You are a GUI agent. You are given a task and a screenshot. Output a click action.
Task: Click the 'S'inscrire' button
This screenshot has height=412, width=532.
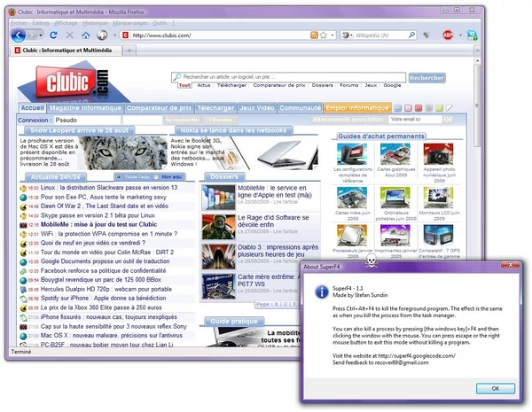pos(220,120)
